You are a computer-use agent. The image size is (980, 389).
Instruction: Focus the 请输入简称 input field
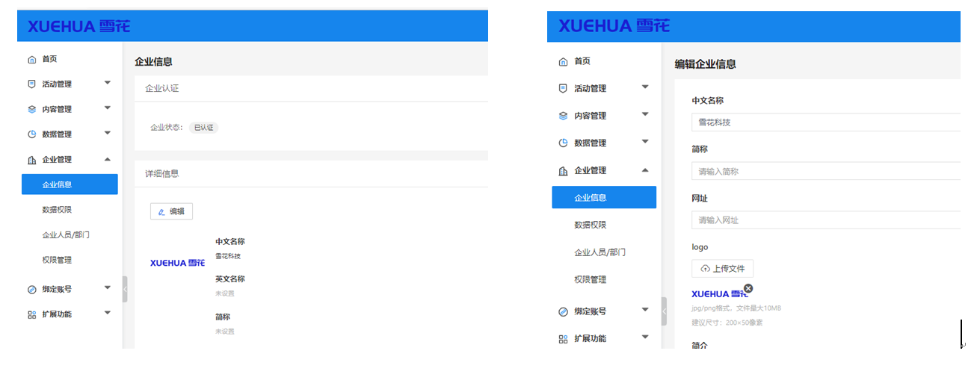(826, 172)
